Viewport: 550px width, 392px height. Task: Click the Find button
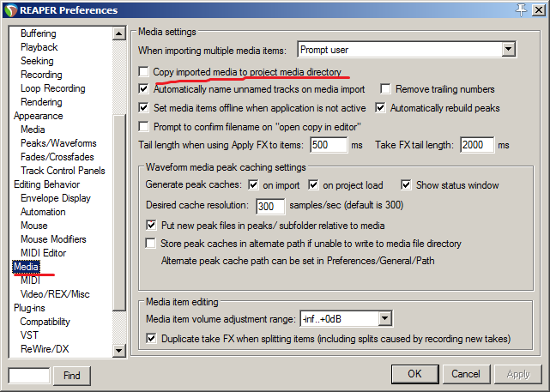click(72, 376)
